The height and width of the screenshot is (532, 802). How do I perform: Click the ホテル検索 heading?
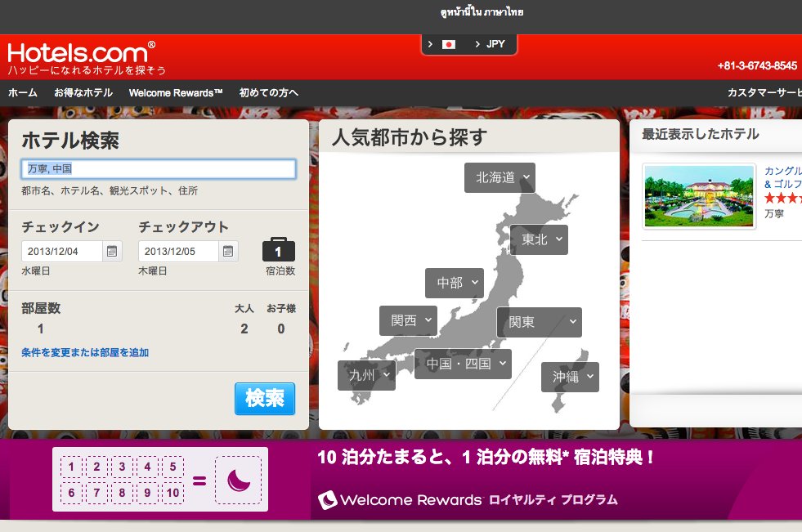(70, 141)
